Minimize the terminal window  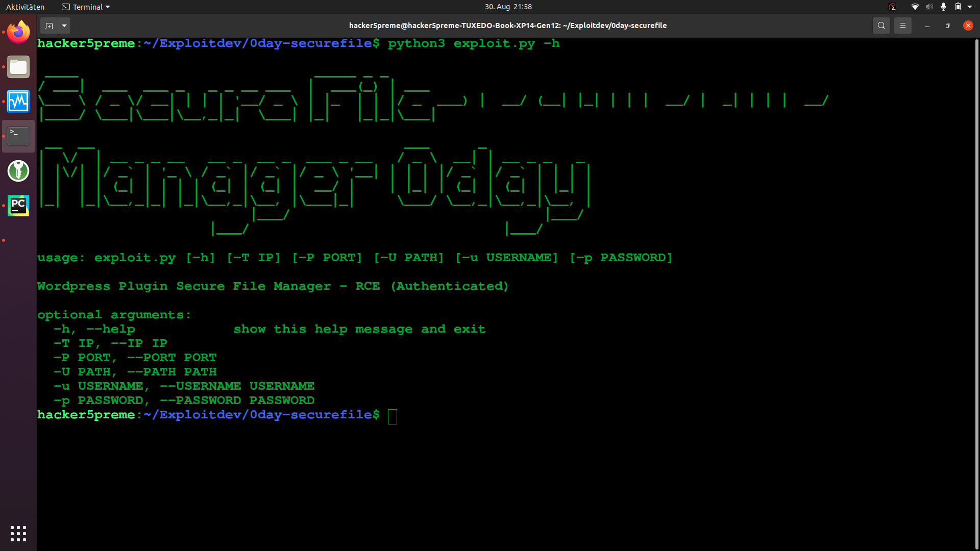[x=927, y=26]
